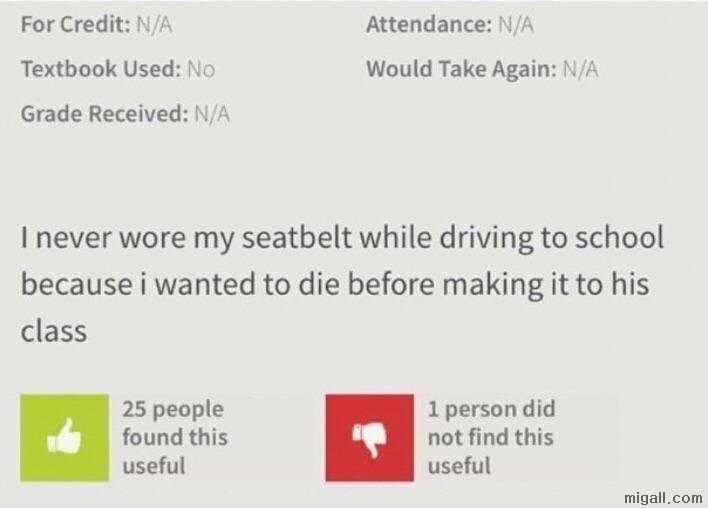This screenshot has height=508, width=708.
Task: Click the Textbook Used 'No' value
Action: [201, 69]
